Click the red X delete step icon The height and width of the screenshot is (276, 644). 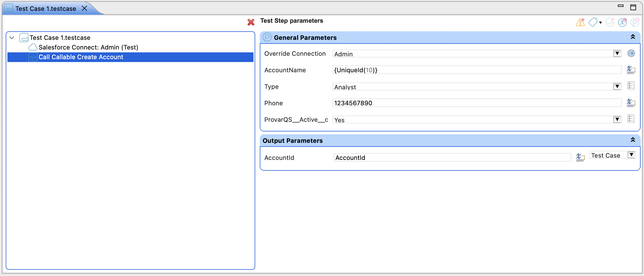(x=251, y=22)
